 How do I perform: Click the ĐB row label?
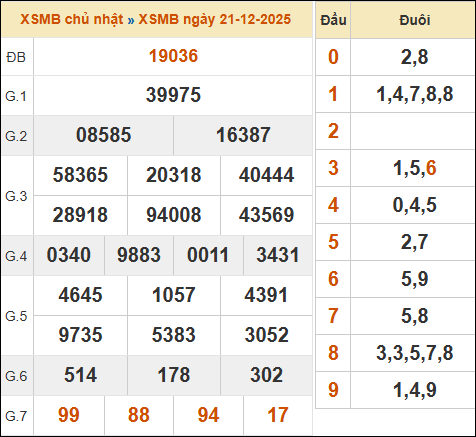16,57
